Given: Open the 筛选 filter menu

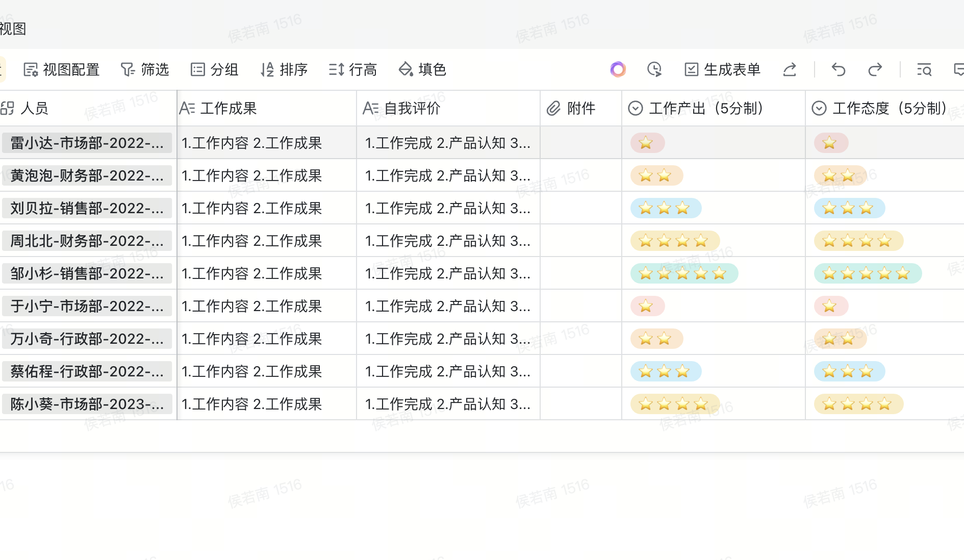Looking at the screenshot, I should click(x=145, y=69).
